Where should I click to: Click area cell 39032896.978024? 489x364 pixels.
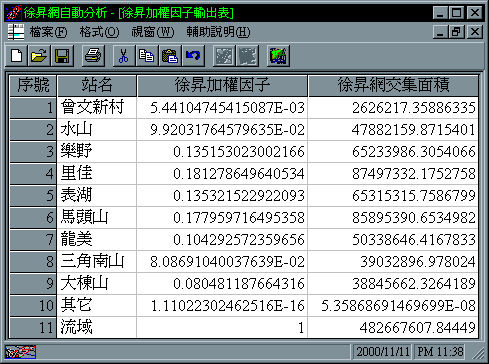pos(393,262)
